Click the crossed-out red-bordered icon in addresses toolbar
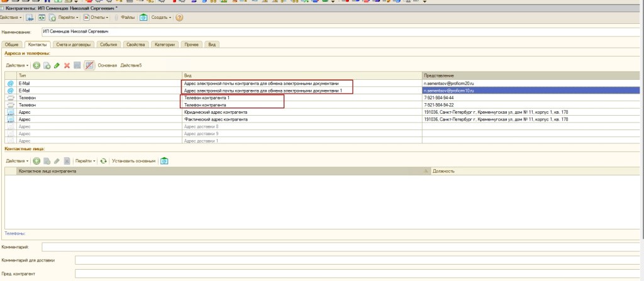The width and height of the screenshot is (644, 281). click(89, 65)
